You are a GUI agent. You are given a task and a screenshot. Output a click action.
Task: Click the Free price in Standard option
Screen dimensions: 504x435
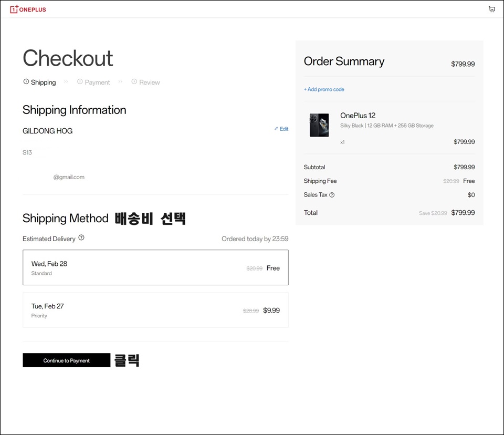click(273, 268)
